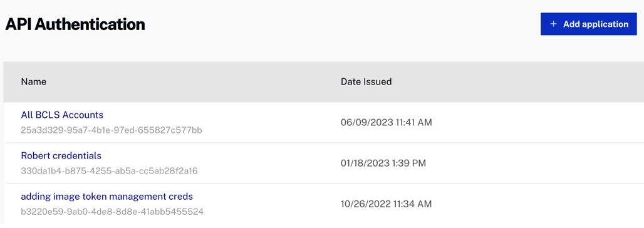Select the Robert credentials table row
This screenshot has width=644, height=228.
pos(324,163)
